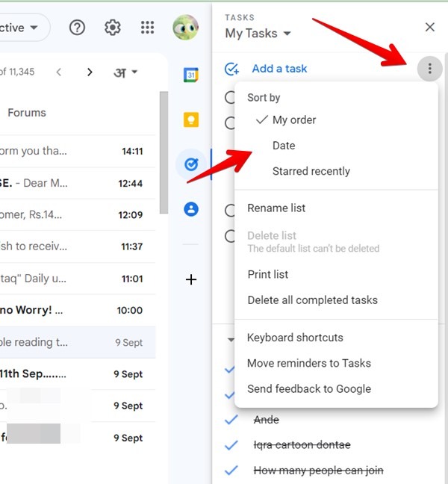Screen dimensions: 448x484
Task: Uncheck the completed task beside Move reminders to Tasks
Action: (x=229, y=369)
